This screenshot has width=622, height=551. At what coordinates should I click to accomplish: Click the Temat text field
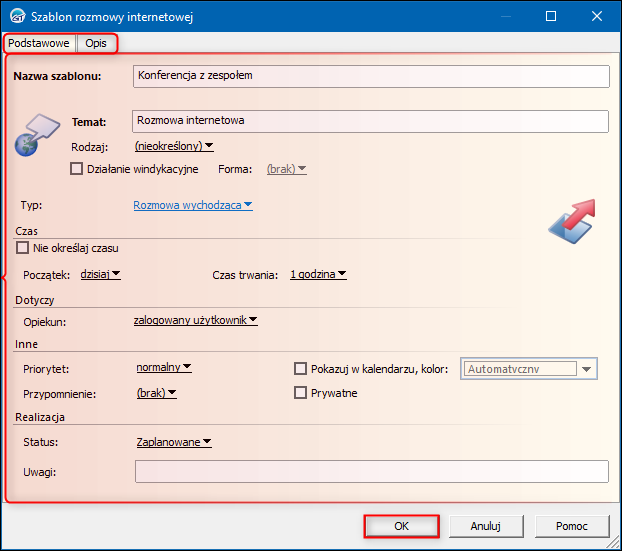click(370, 121)
